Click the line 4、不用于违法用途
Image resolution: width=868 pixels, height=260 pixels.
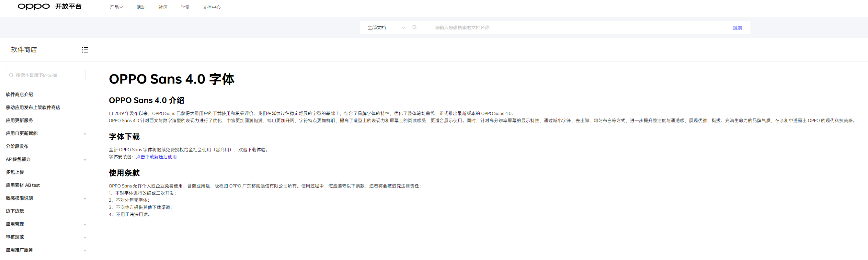[130, 215]
